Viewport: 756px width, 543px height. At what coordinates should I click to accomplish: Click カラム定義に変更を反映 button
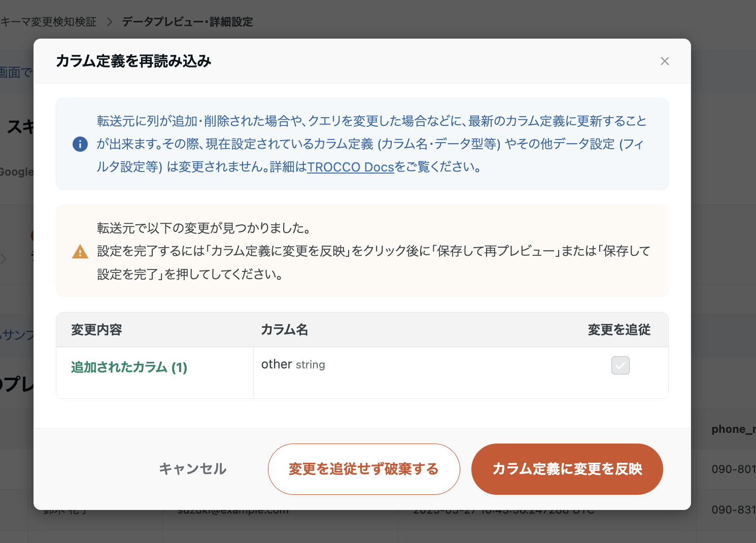pos(567,469)
